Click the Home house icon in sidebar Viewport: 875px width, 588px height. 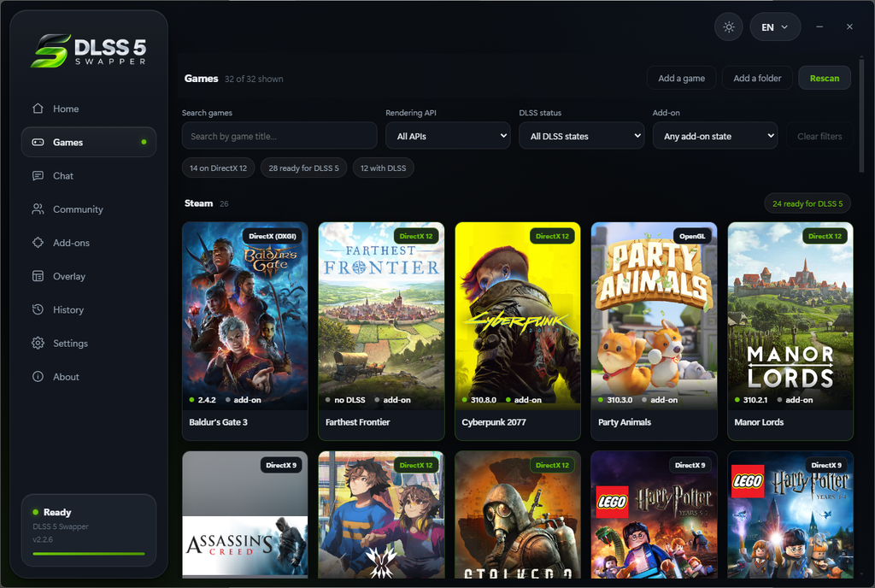[38, 109]
